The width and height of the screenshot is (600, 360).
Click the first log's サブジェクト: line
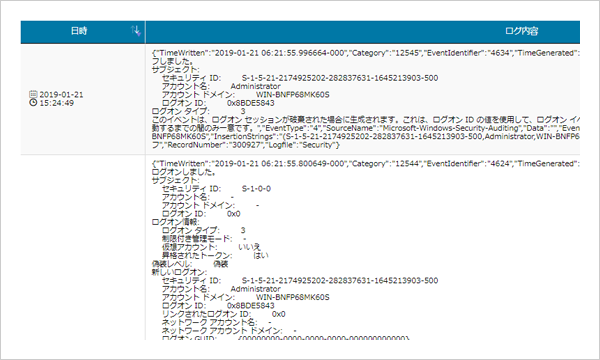point(176,70)
